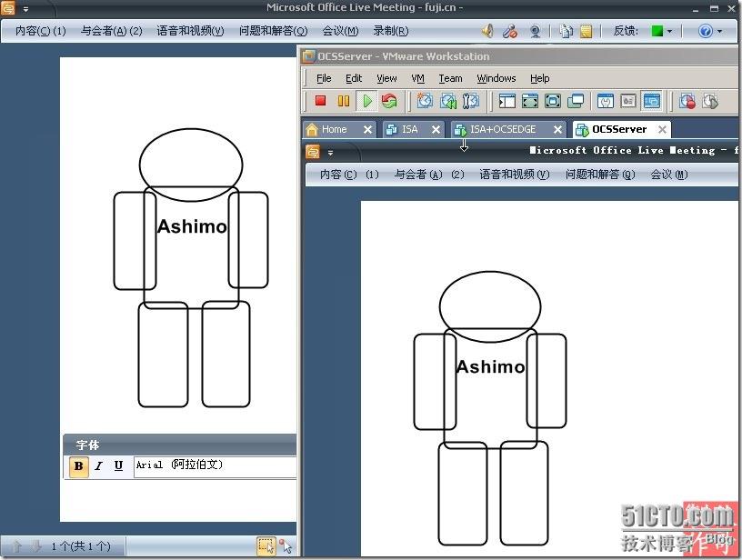The image size is (742, 560).
Task: Toggle Bold in the 字体 font panel
Action: click(78, 466)
